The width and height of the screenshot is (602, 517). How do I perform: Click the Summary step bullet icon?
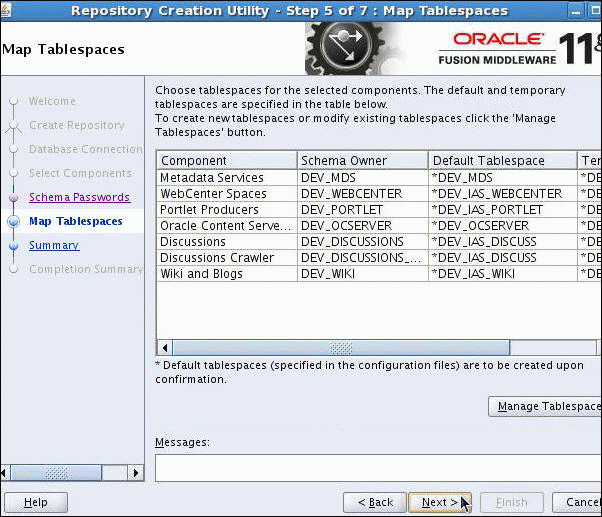tap(14, 246)
